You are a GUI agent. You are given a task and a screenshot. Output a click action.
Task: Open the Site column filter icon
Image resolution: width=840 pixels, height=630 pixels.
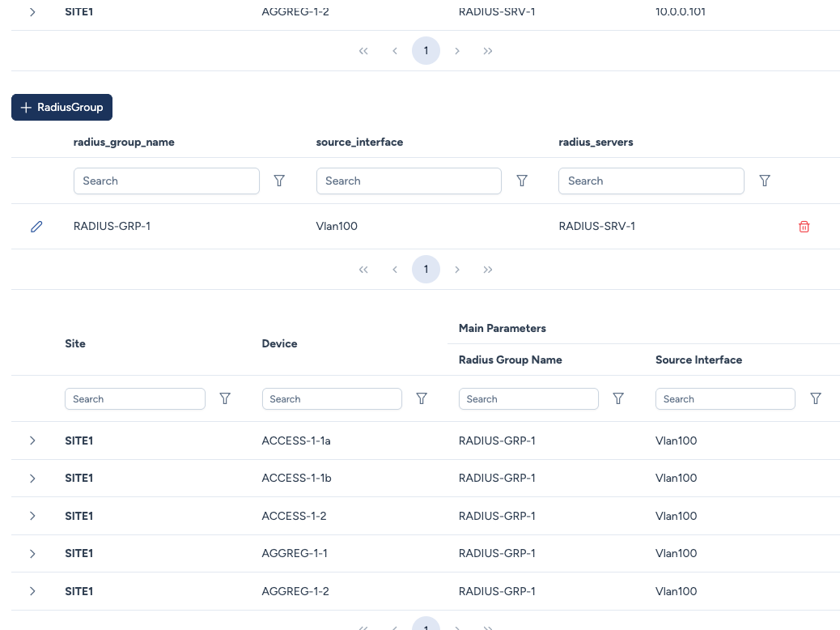point(225,398)
